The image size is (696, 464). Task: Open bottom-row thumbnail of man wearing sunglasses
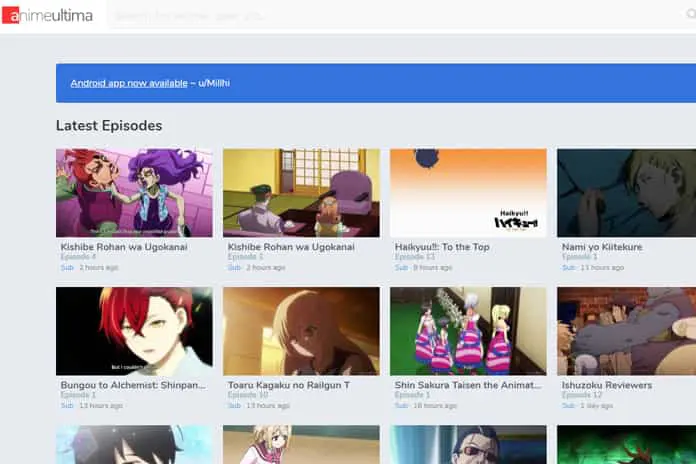pyautogui.click(x=468, y=444)
